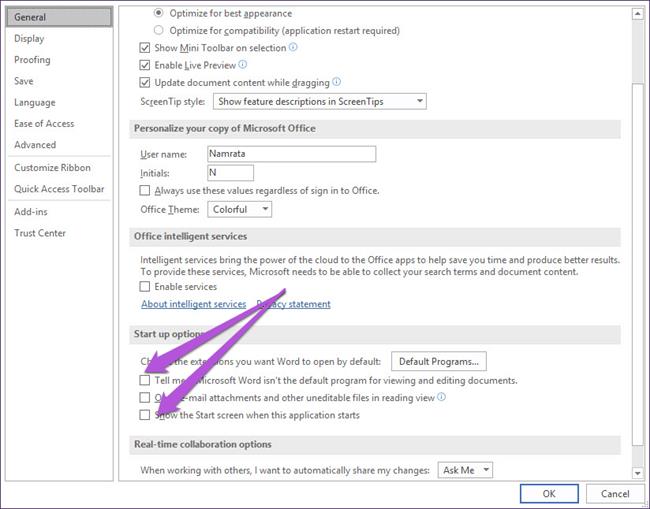Viewport: 650px width, 509px height.
Task: Open info tooltip for Show Mini Toolbar
Action: [x=293, y=47]
